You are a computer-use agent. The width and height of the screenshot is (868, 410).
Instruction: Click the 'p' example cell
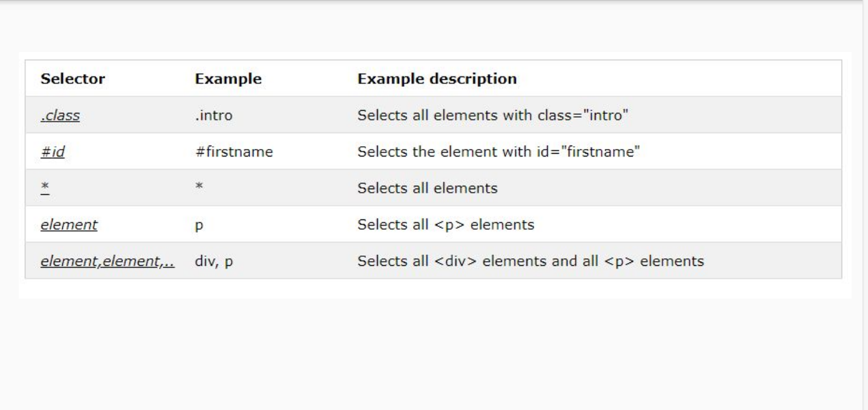[199, 225]
